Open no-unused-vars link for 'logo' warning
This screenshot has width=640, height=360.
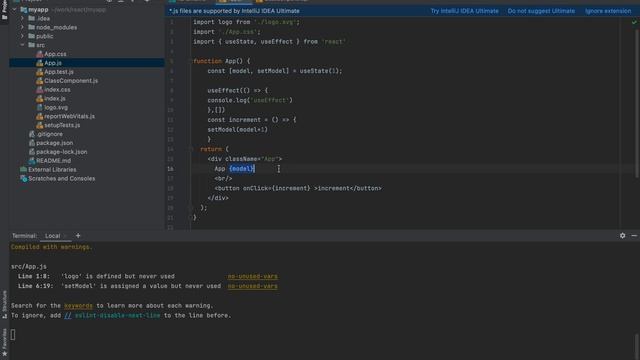tap(253, 276)
